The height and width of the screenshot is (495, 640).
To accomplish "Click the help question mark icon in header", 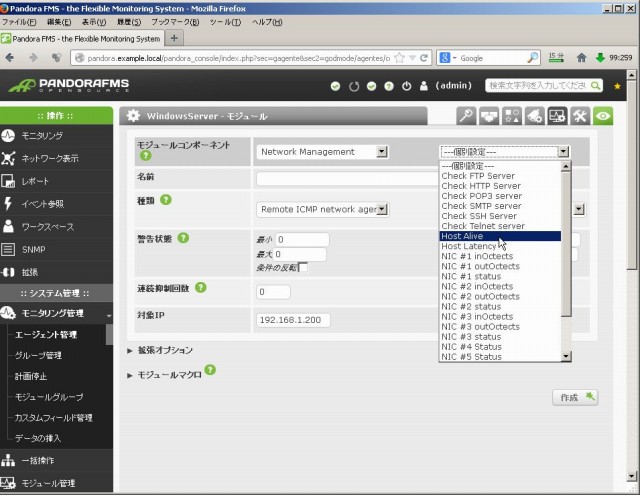I will point(389,86).
